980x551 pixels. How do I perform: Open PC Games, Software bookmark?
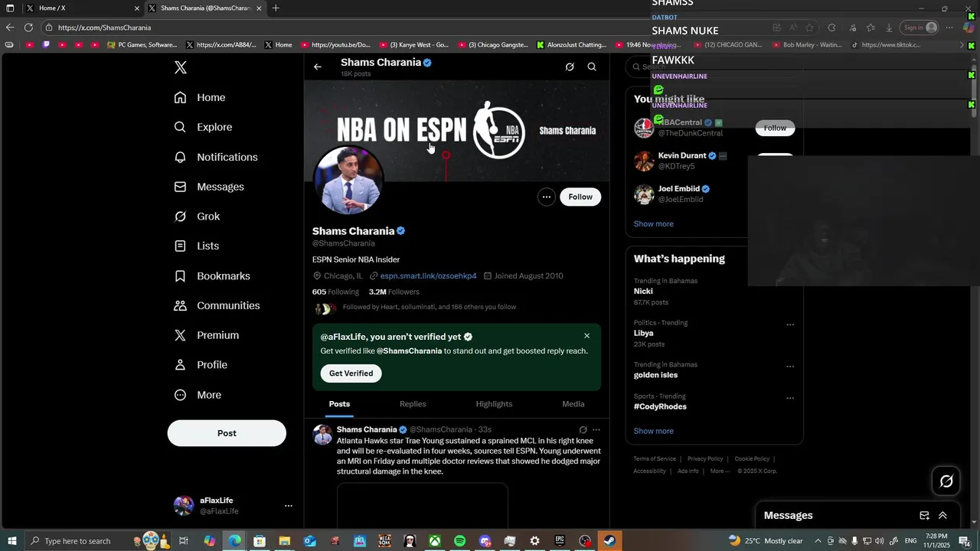coord(142,45)
